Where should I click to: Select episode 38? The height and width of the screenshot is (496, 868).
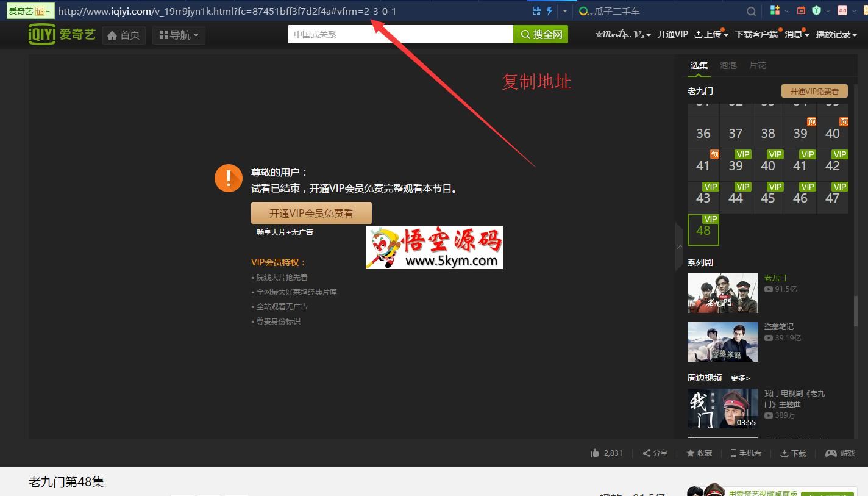pyautogui.click(x=768, y=133)
